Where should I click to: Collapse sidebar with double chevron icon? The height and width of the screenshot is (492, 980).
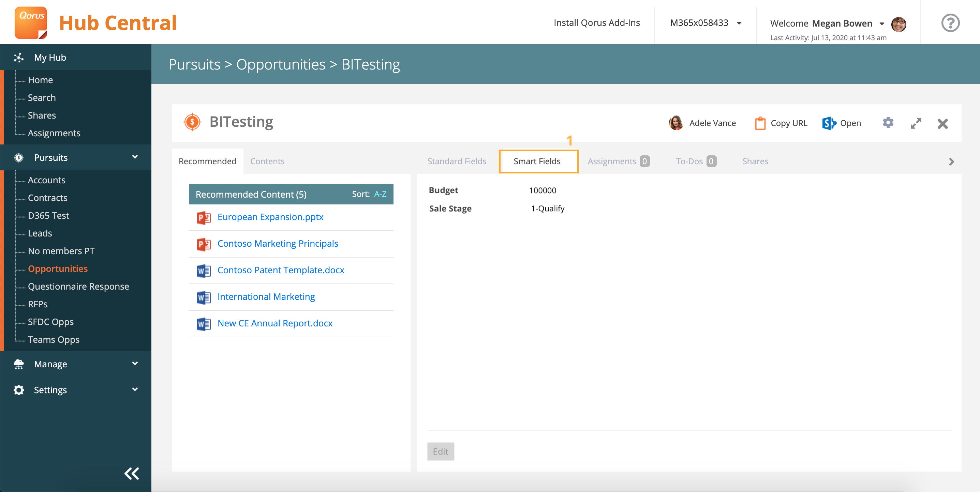tap(132, 473)
